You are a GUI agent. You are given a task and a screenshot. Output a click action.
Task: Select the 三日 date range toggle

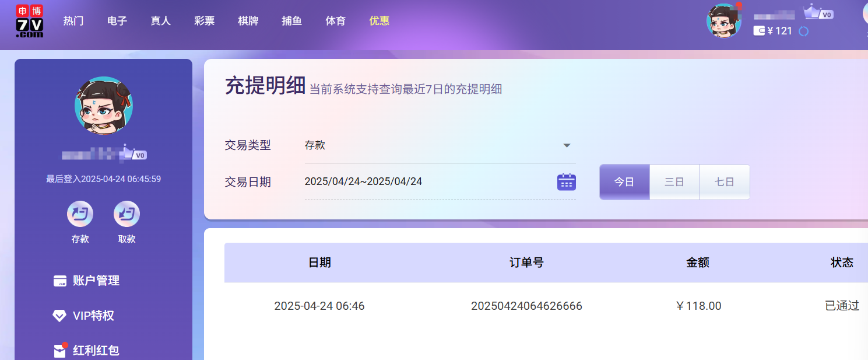674,182
